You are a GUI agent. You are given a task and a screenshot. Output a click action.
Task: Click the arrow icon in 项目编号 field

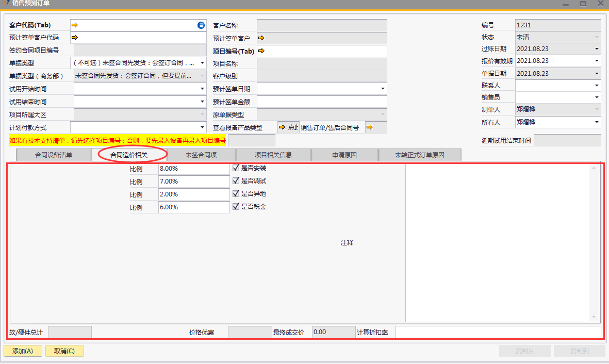(261, 51)
